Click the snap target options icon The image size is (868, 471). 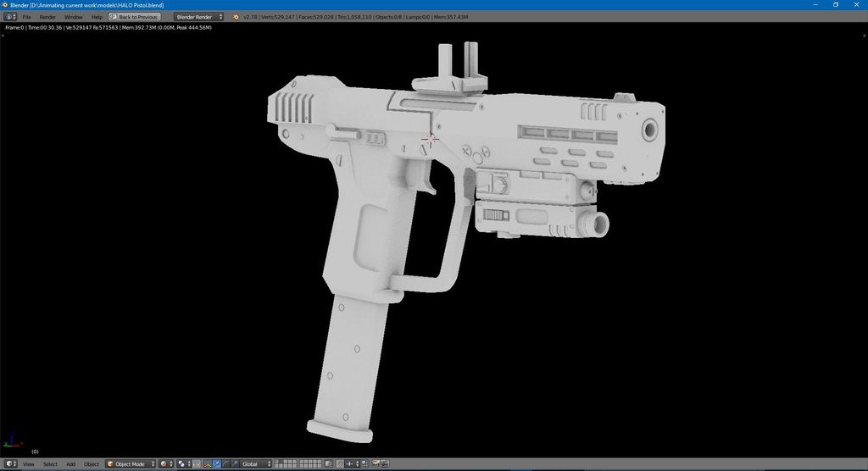pyautogui.click(x=364, y=464)
